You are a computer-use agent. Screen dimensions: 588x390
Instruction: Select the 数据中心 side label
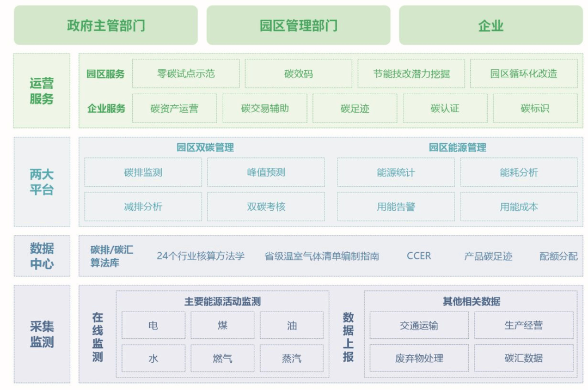pos(41,256)
